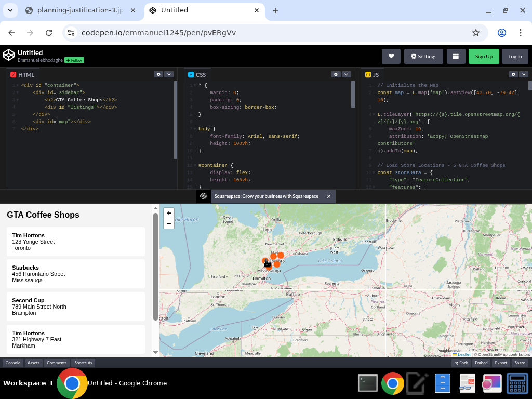
Task: Open the pen Settings
Action: (x=423, y=56)
